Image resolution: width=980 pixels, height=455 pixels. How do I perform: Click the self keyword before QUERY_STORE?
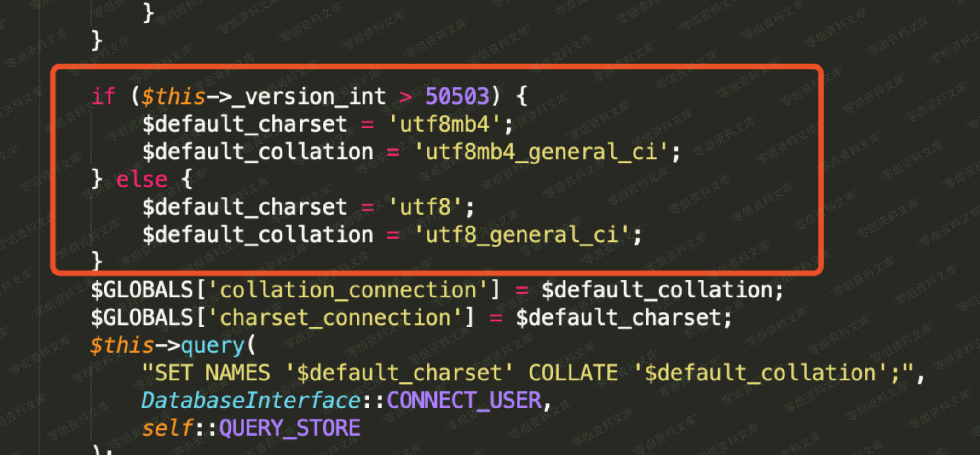point(167,428)
